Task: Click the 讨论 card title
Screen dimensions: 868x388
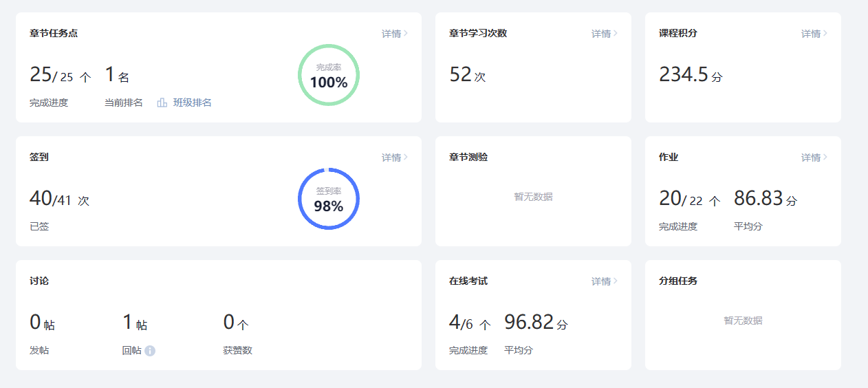Action: point(39,281)
